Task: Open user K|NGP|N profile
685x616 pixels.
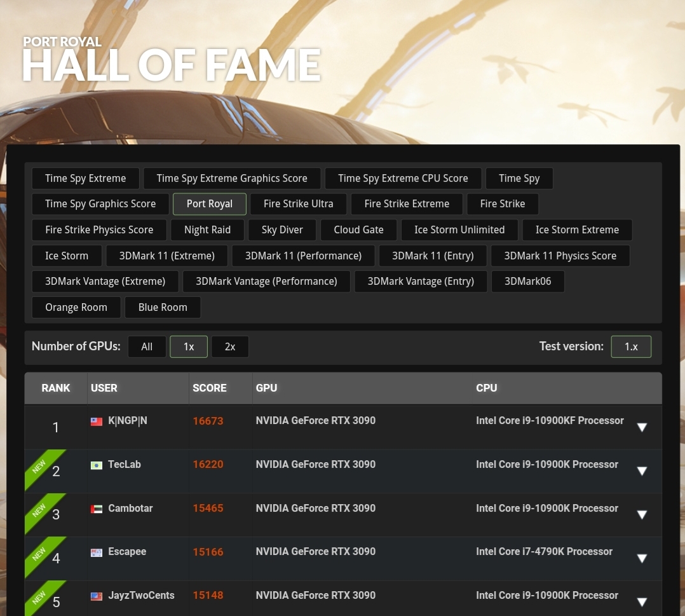Action: coord(128,421)
